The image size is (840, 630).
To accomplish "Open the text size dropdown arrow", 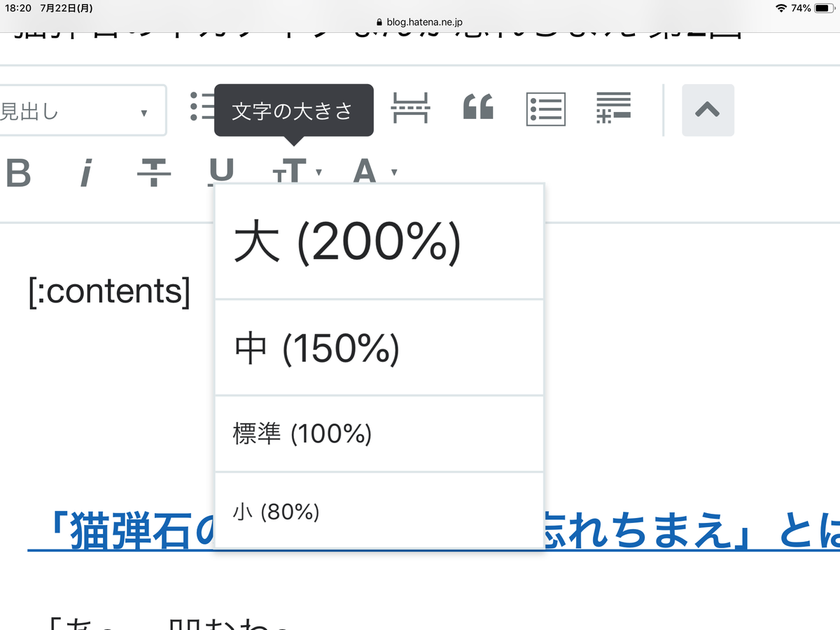I will pos(318,172).
